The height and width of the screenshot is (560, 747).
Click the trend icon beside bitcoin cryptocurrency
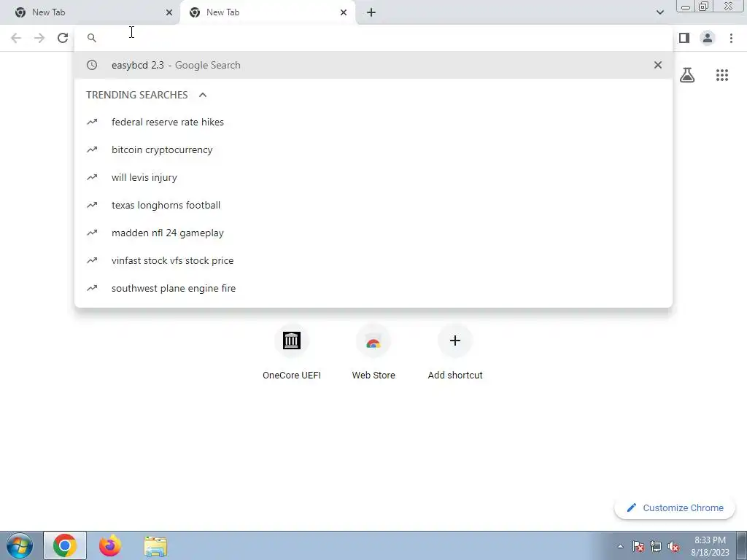tap(92, 149)
